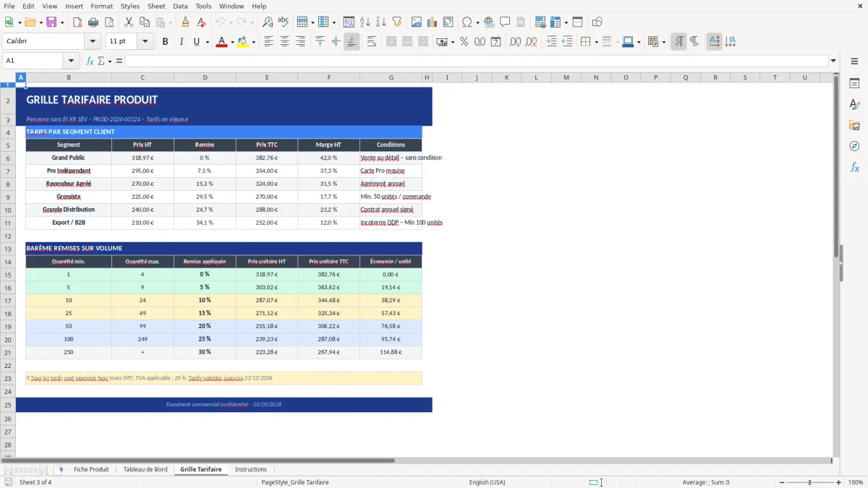Toggle italic formatting
This screenshot has height=488, width=868.
click(180, 41)
